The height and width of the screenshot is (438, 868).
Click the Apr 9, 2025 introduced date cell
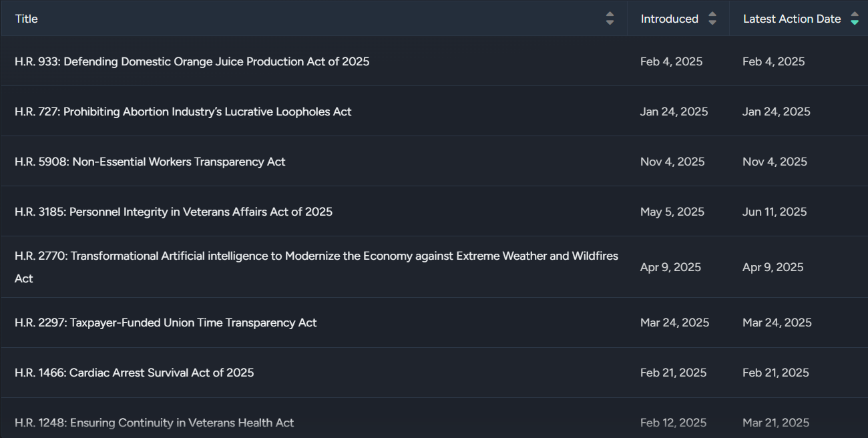click(x=670, y=267)
